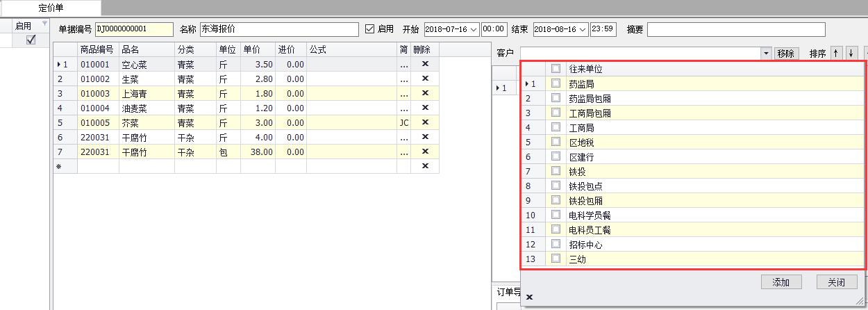868x310 pixels.
Task: Delete the 干腐竹 38.00 row via X icon
Action: (x=425, y=152)
